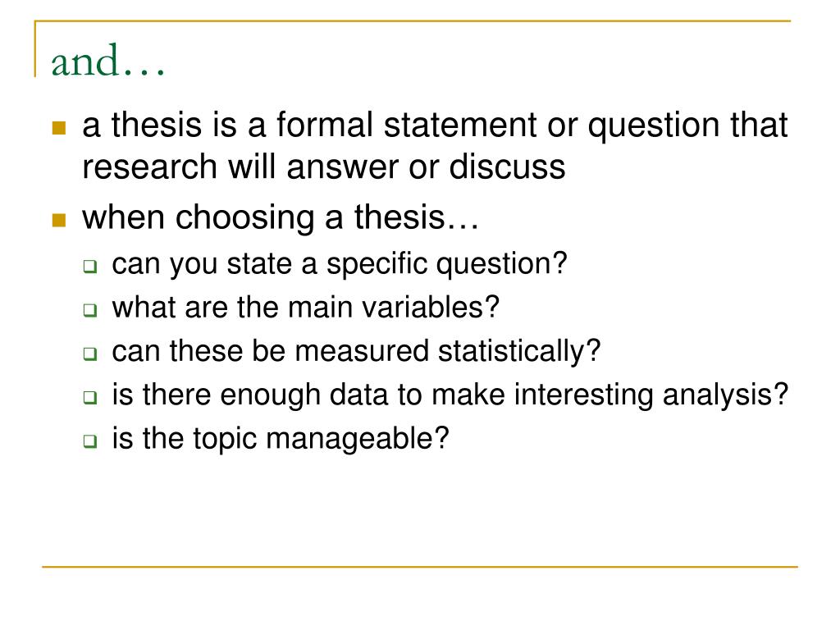
Task: Click the checkbox bullet beside 'can you state'
Action: pyautogui.click(x=90, y=267)
